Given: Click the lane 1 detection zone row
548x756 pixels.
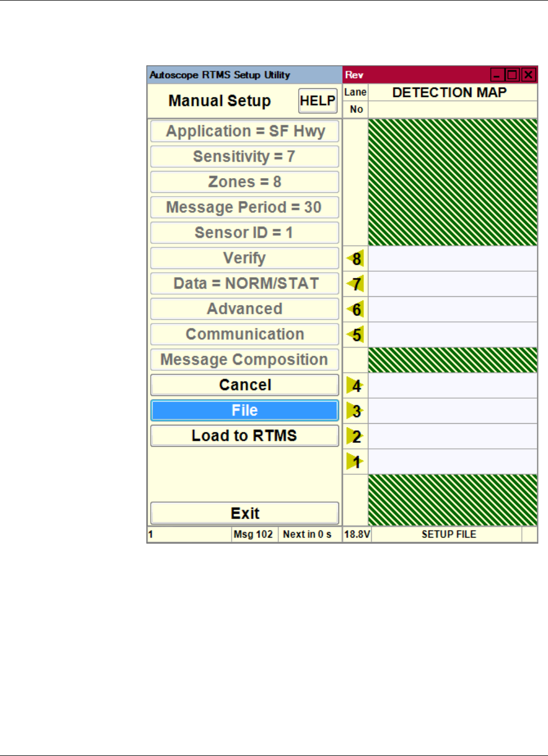Looking at the screenshot, I should pyautogui.click(x=453, y=462).
